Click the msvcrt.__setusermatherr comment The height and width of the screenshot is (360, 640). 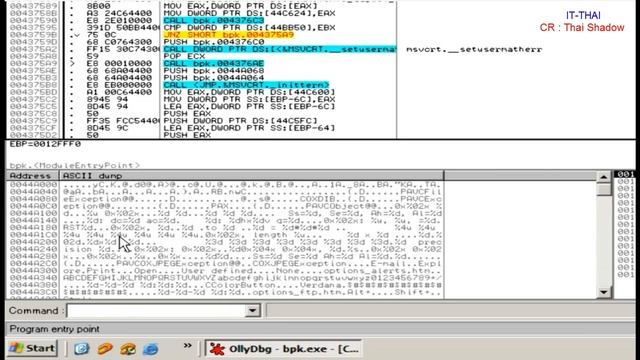point(474,49)
